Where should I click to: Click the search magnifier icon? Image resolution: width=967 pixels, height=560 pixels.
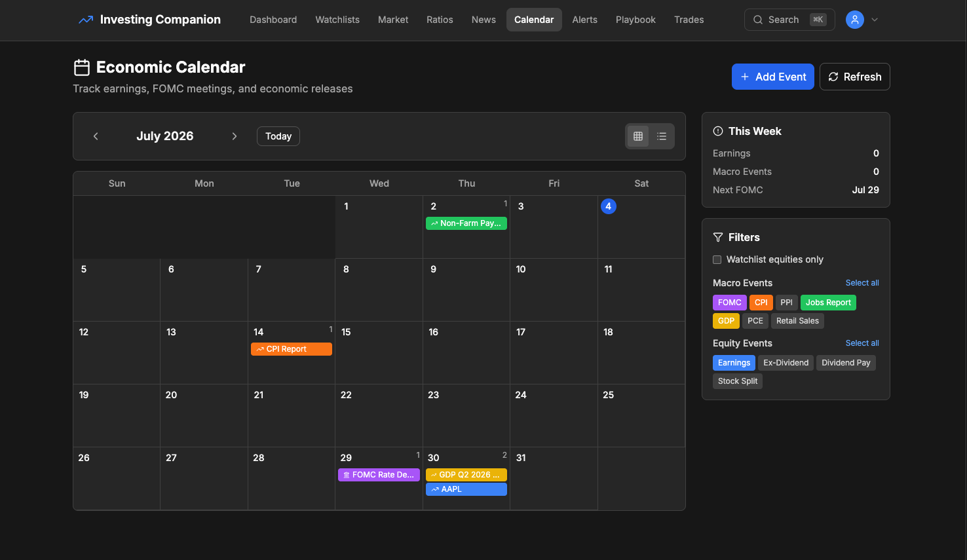click(758, 20)
